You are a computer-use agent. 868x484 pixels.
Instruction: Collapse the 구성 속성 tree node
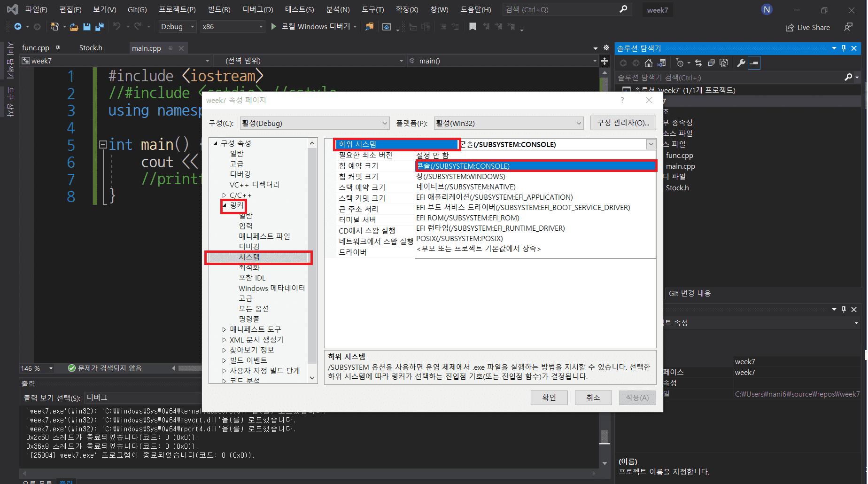[216, 143]
